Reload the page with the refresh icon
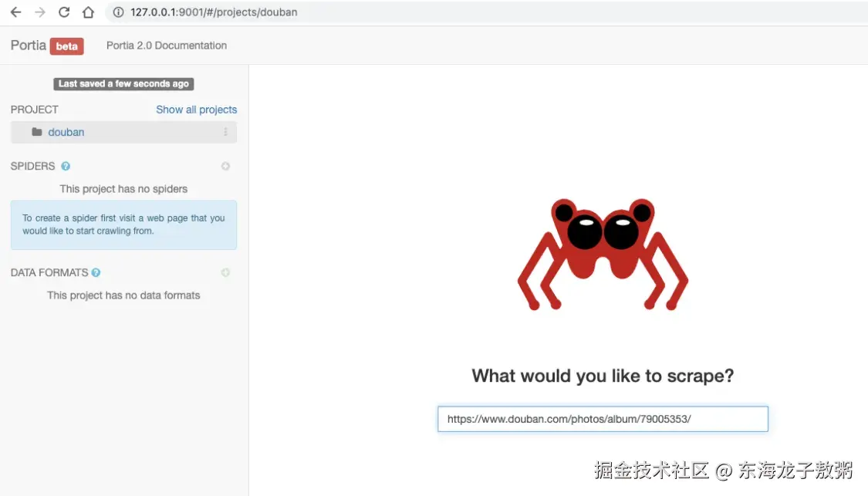868x496 pixels. [64, 12]
